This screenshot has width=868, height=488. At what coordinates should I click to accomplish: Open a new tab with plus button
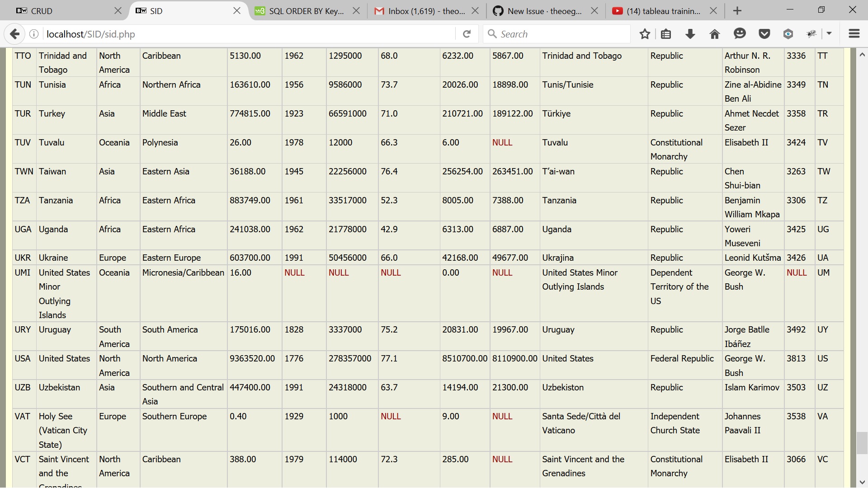tap(737, 11)
